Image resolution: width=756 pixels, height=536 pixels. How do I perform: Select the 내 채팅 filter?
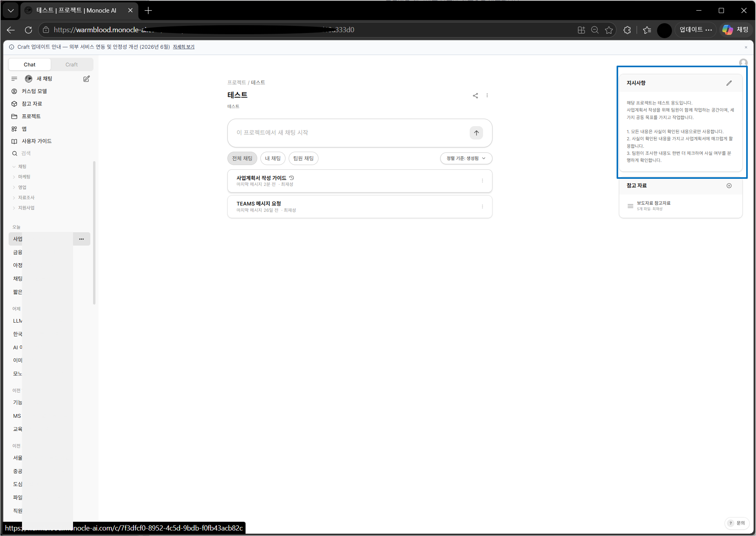273,158
